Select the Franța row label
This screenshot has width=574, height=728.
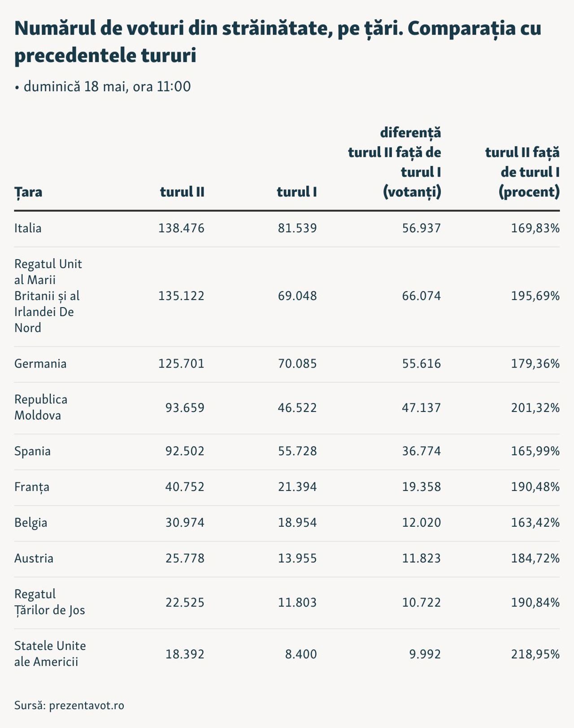tap(32, 487)
